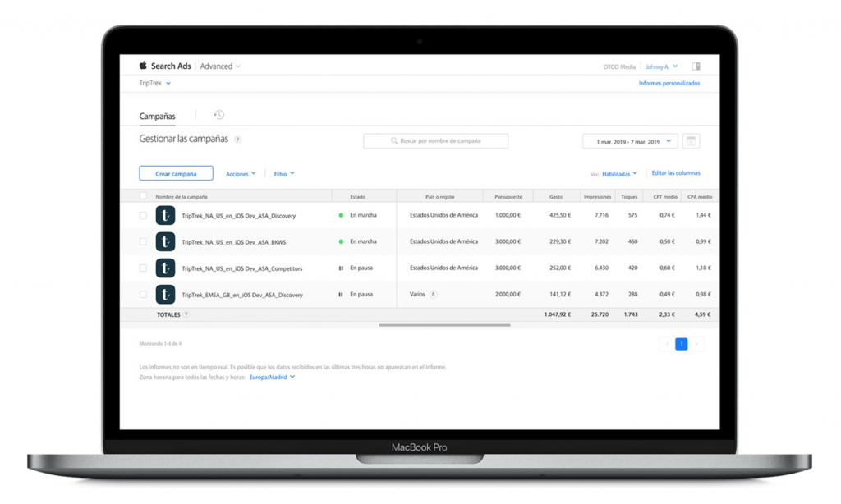841x504 pixels.
Task: Click the Search Ads title
Action: point(171,66)
